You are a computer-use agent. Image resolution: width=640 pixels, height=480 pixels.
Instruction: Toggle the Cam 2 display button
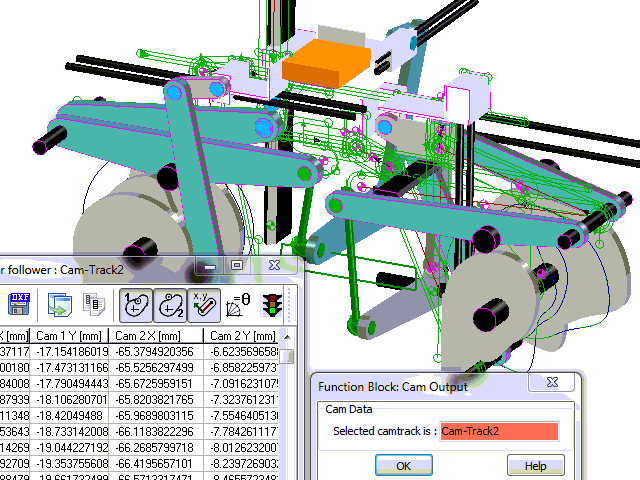tap(170, 304)
